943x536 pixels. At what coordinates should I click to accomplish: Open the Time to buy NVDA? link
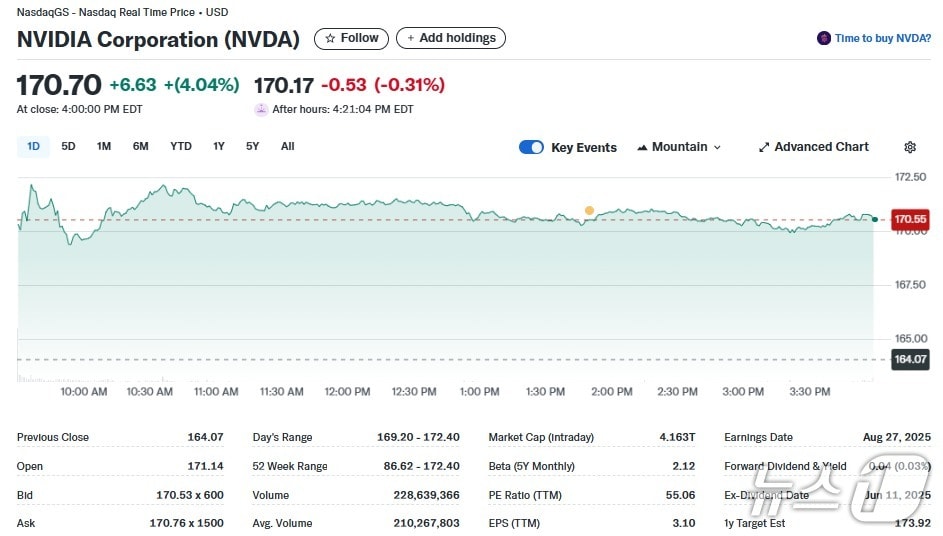[x=883, y=38]
